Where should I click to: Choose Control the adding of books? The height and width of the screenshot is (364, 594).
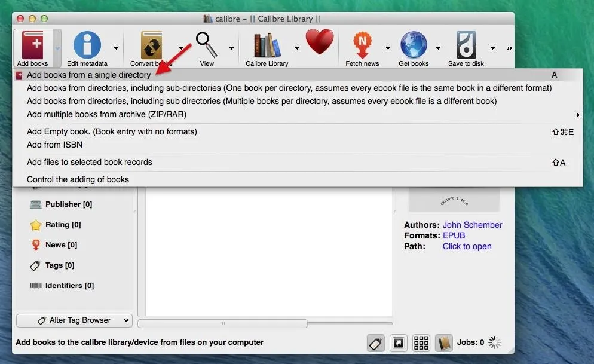click(x=298, y=179)
